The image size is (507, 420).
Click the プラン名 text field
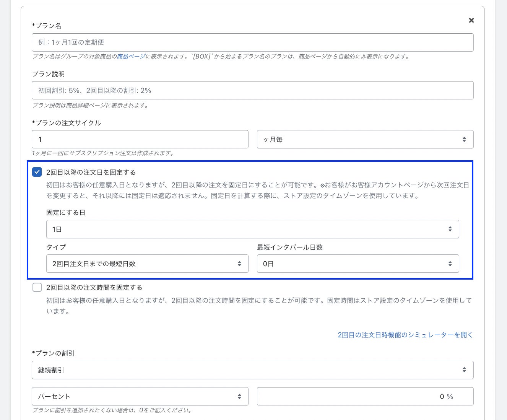252,42
